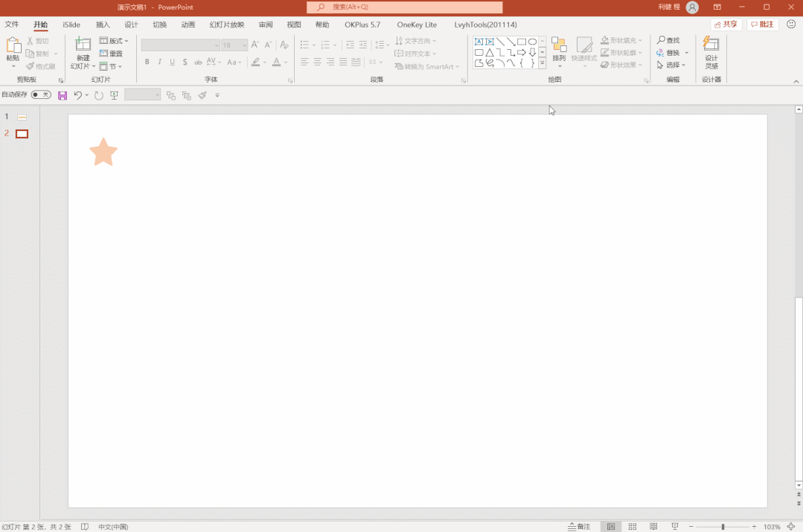Click the purple Save icon

coord(63,95)
